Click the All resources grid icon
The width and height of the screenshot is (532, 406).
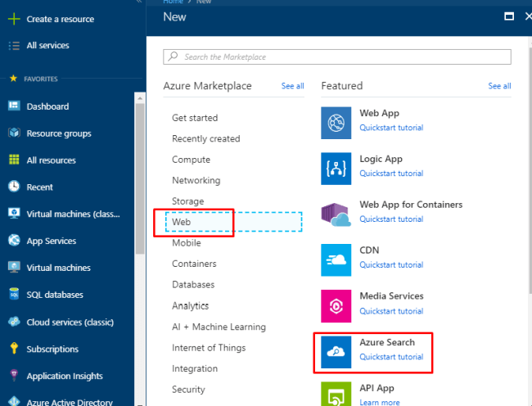[14, 160]
